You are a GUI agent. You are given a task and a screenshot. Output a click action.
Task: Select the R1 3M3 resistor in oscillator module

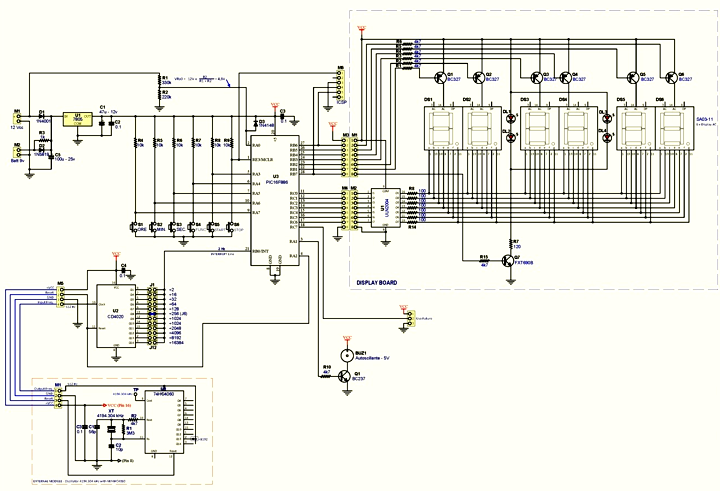124,430
